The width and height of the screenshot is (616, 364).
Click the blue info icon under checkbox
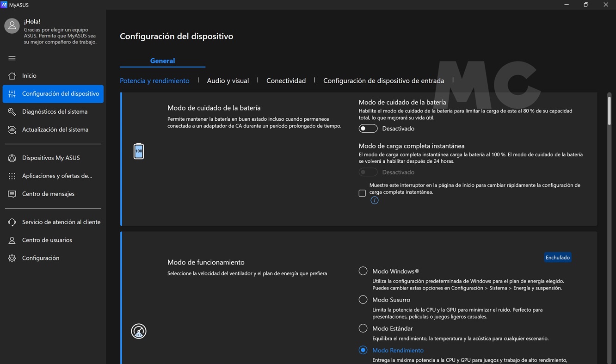pyautogui.click(x=375, y=200)
